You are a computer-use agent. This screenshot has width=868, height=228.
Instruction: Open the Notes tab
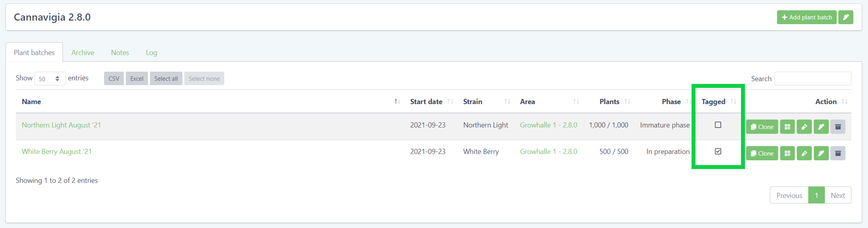120,53
